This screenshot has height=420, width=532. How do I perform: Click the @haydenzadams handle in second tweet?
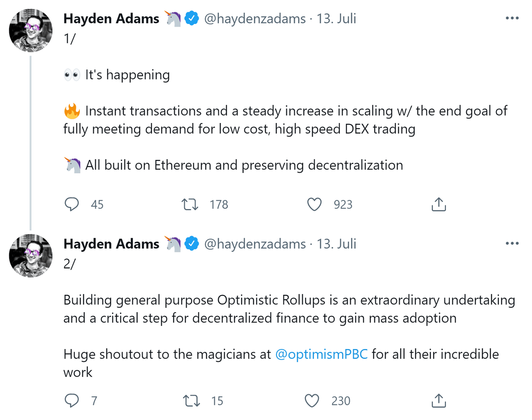(255, 244)
